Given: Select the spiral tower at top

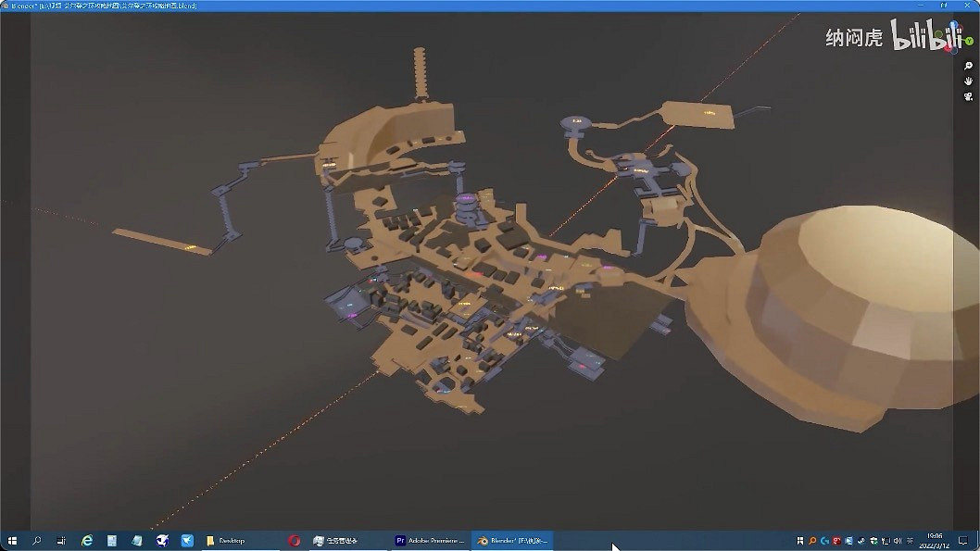Looking at the screenshot, I should pos(421,72).
